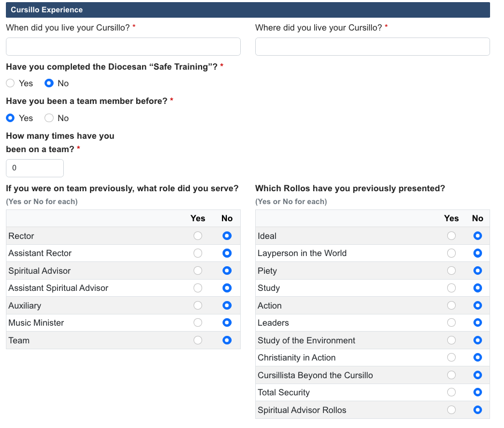Mark No for Ideal rollo
This screenshot has width=504, height=428.
coord(478,236)
